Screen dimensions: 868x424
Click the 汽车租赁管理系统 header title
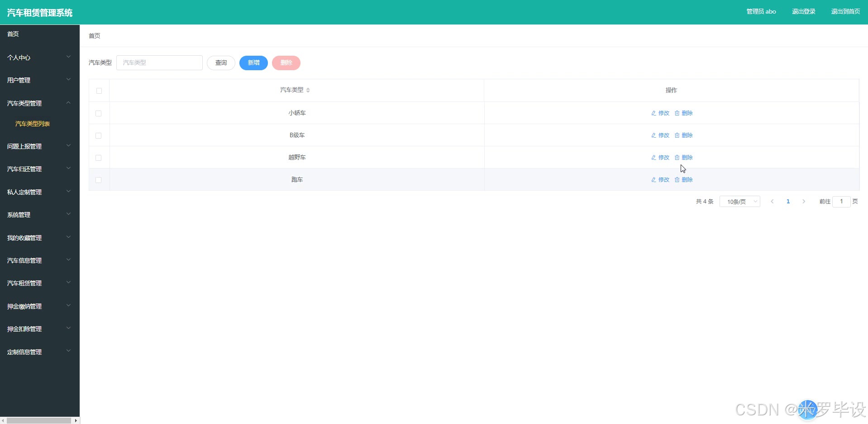tap(40, 13)
